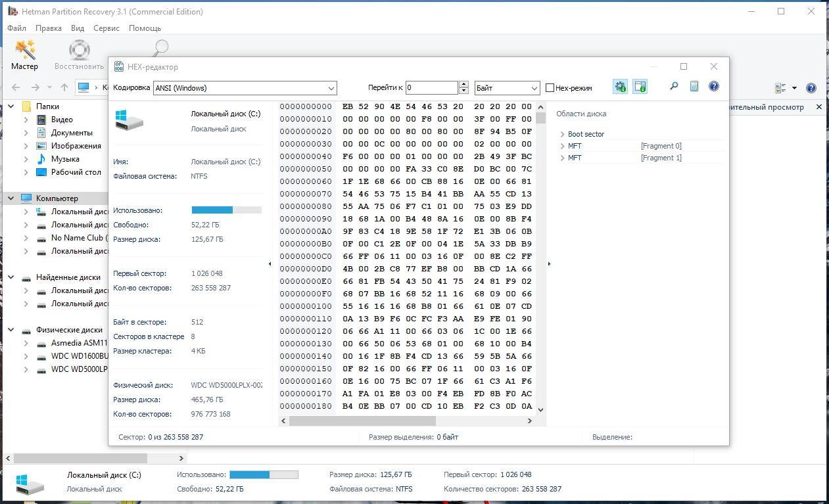This screenshot has width=829, height=504.
Task: Collapse Найденные диски node
Action: tap(11, 277)
